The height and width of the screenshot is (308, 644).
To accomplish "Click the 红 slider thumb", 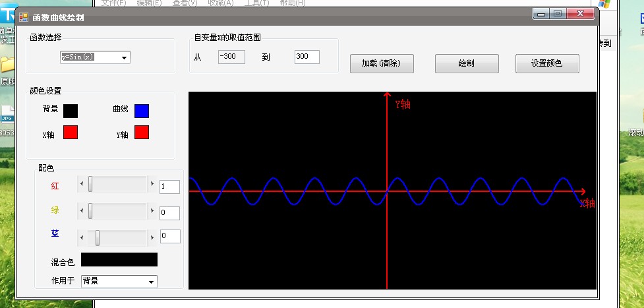I will (90, 184).
